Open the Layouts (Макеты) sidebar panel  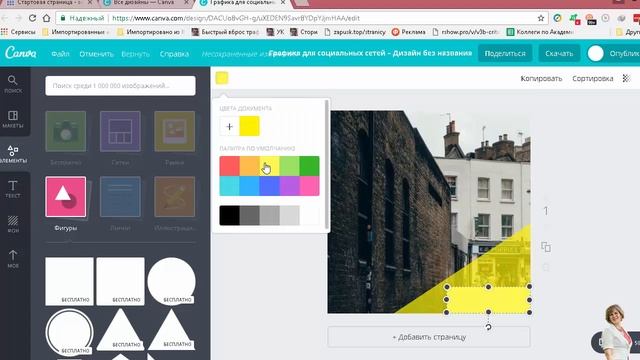[13, 119]
